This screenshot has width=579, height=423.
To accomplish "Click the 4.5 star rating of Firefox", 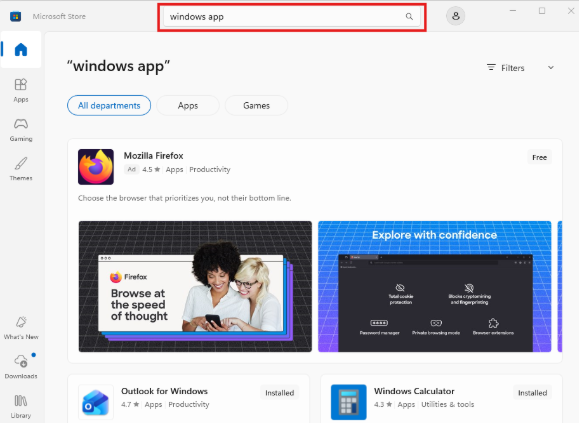I will (x=151, y=169).
